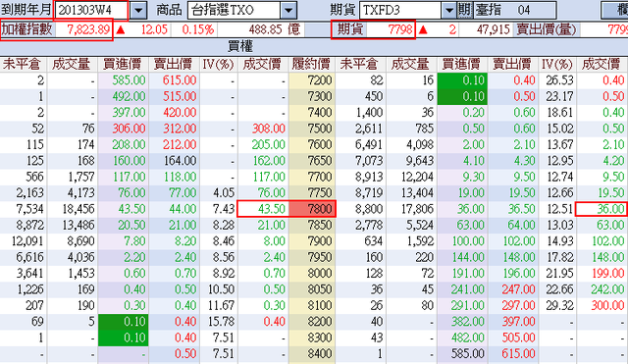Click the futures price 7798
This screenshot has height=364, width=628.
click(400, 29)
